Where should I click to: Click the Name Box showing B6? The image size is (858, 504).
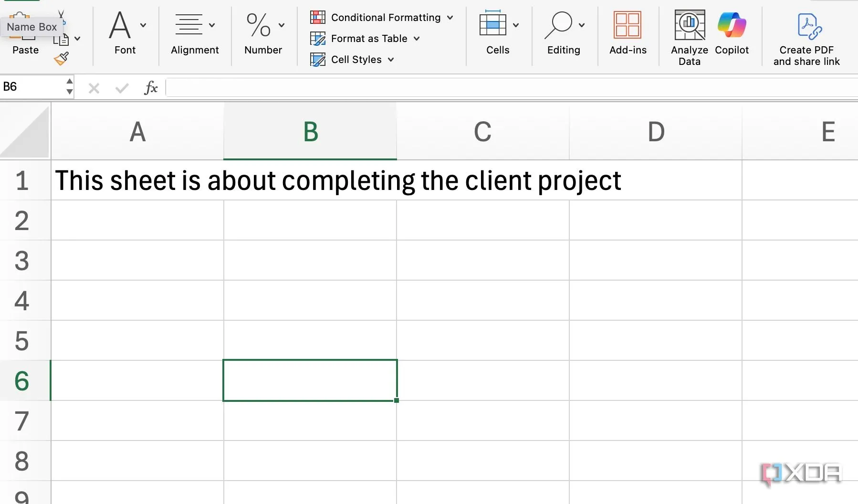point(32,87)
